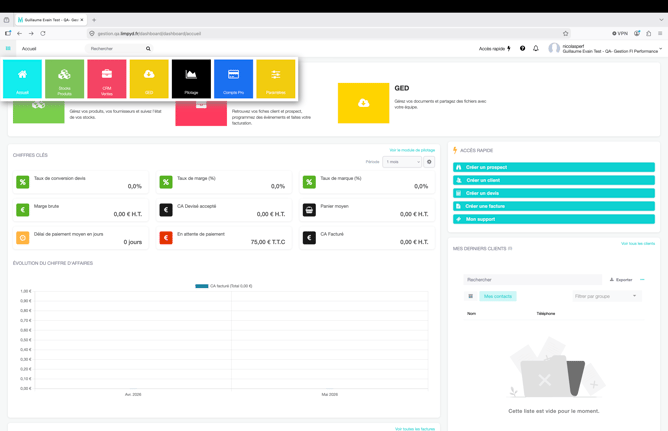Image resolution: width=668 pixels, height=431 pixels.
Task: Open the blue Compta Pro tile
Action: [x=233, y=79]
